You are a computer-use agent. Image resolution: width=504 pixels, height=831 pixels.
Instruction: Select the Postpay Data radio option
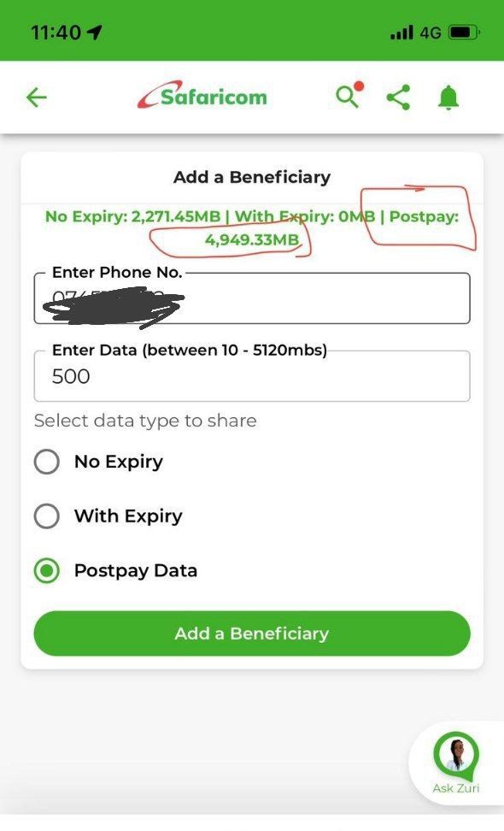47,571
